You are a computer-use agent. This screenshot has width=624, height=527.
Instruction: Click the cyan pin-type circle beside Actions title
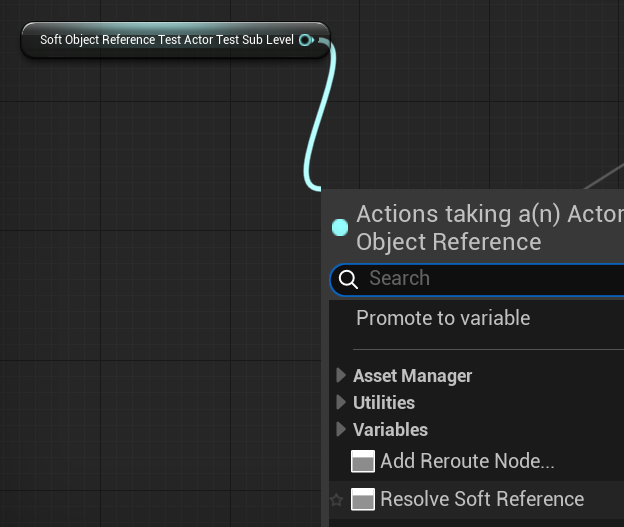340,227
